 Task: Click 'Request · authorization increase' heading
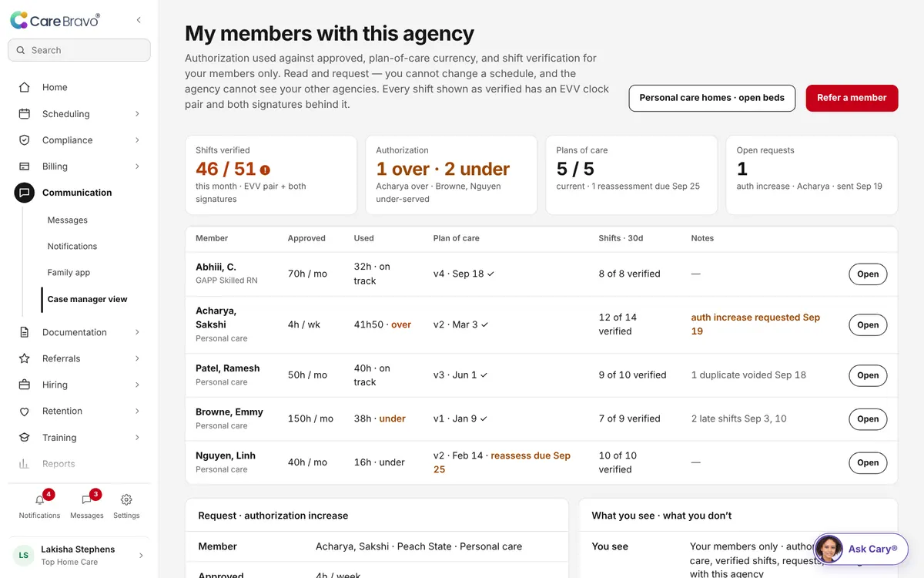click(273, 516)
